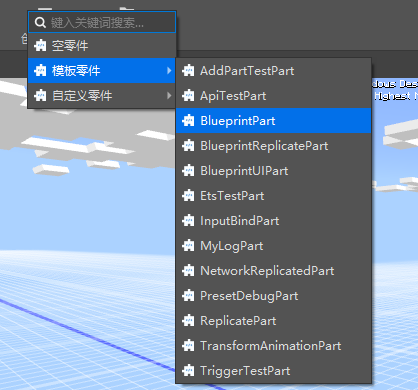Screen dimensions: 418x390
Task: Click the puzzle icon beside 自定义零件
Action: pos(40,96)
